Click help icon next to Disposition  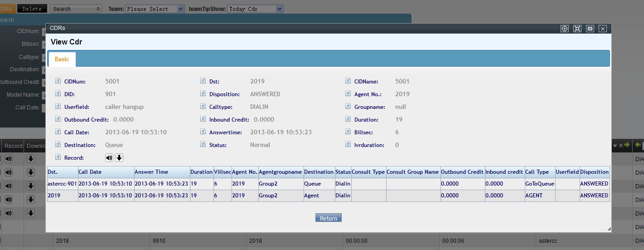pyautogui.click(x=203, y=94)
